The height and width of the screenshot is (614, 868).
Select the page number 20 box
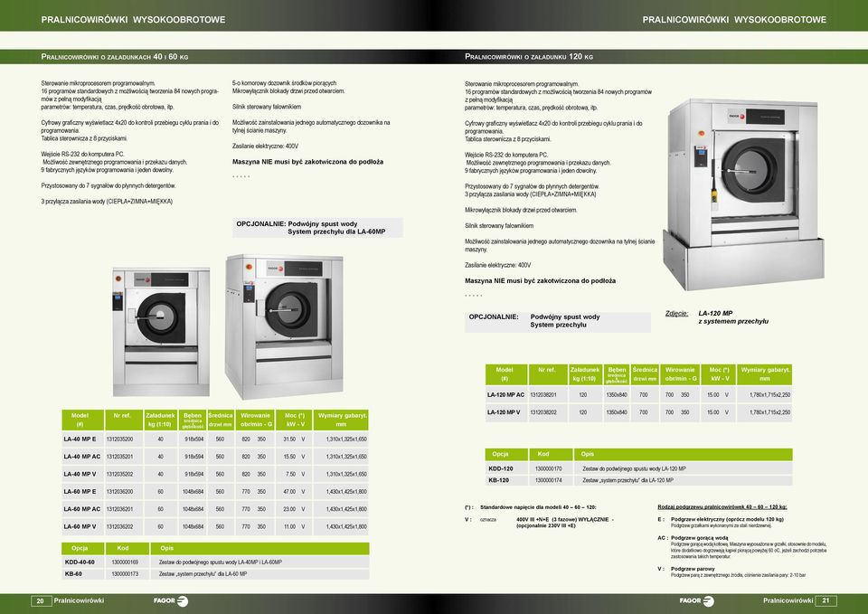tap(41, 600)
